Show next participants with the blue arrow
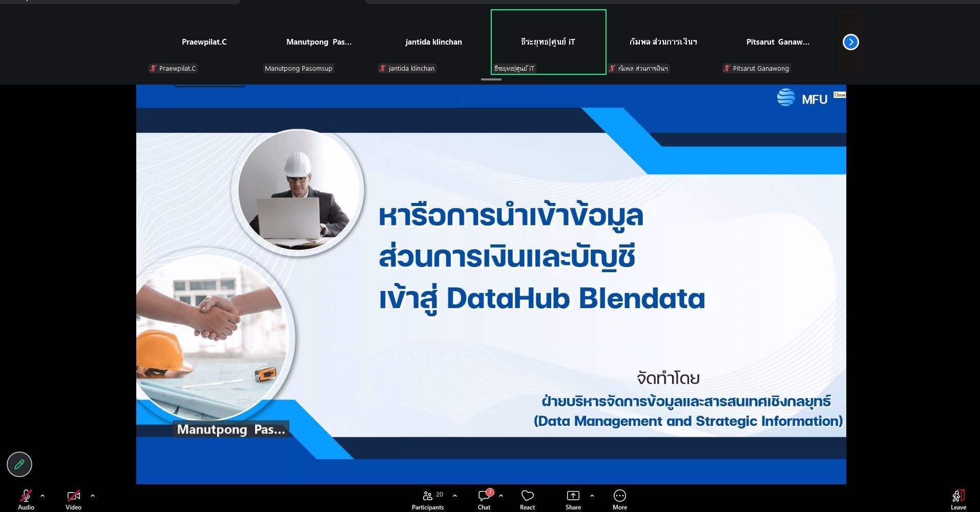 850,42
